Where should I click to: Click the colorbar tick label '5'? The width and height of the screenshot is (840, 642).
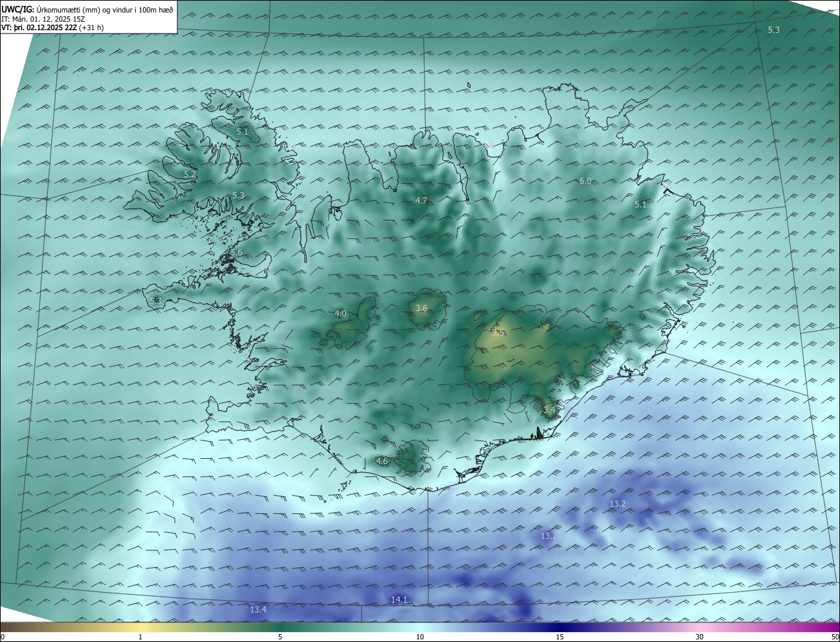coord(280,637)
